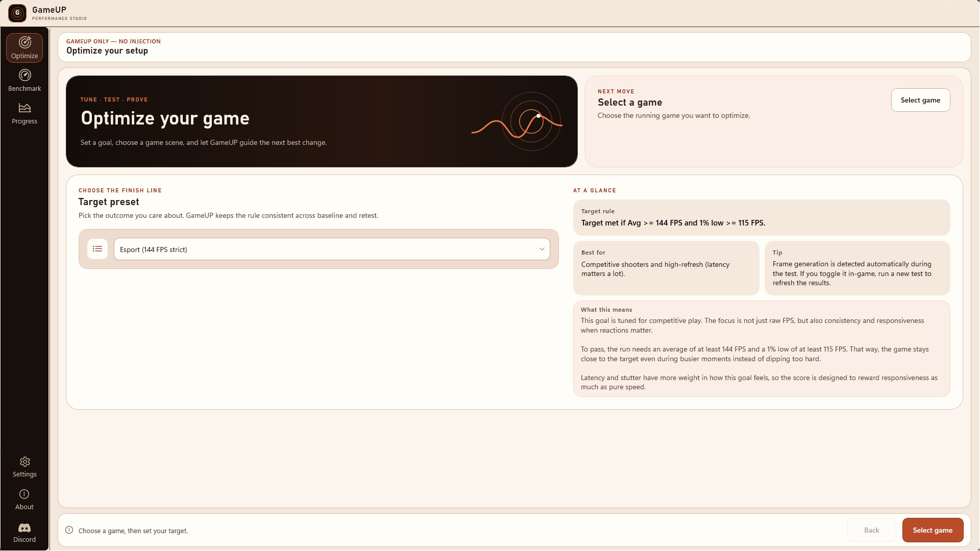Click the 'Select a game' heading
This screenshot has height=551, width=980.
point(630,103)
